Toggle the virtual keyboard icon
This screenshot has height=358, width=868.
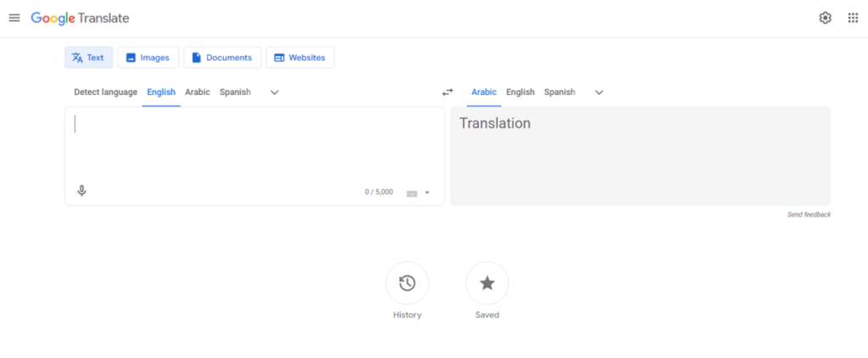(412, 193)
